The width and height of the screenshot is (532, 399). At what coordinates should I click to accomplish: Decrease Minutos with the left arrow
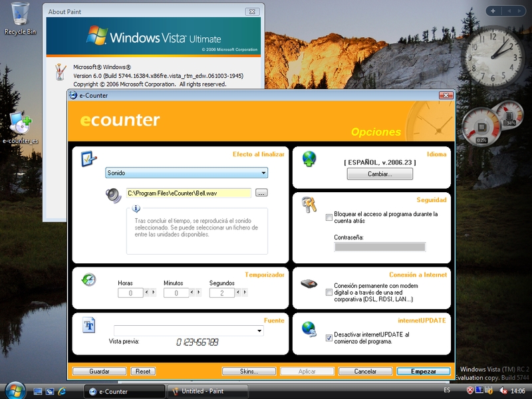[x=192, y=292]
